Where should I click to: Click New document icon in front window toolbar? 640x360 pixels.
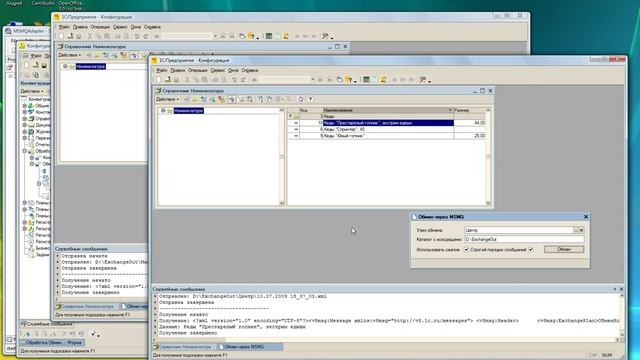click(159, 80)
